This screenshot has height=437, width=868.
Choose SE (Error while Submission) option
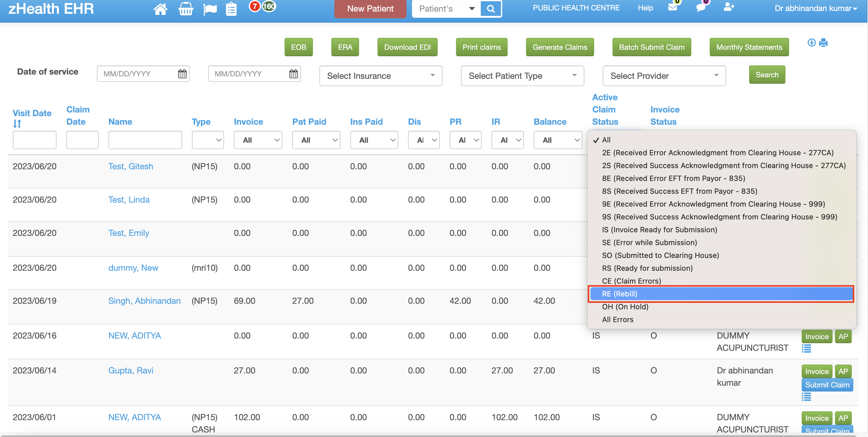[x=721, y=243]
